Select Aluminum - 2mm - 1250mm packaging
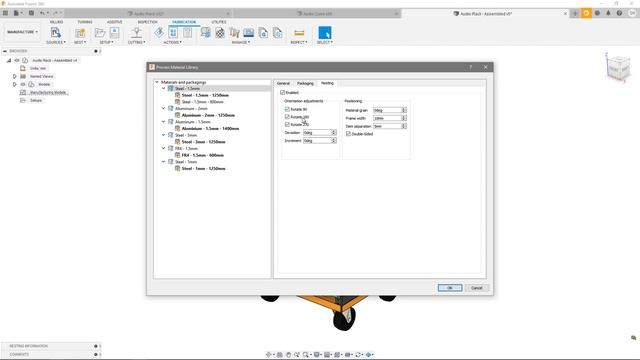This screenshot has height=360, width=640. (208, 115)
